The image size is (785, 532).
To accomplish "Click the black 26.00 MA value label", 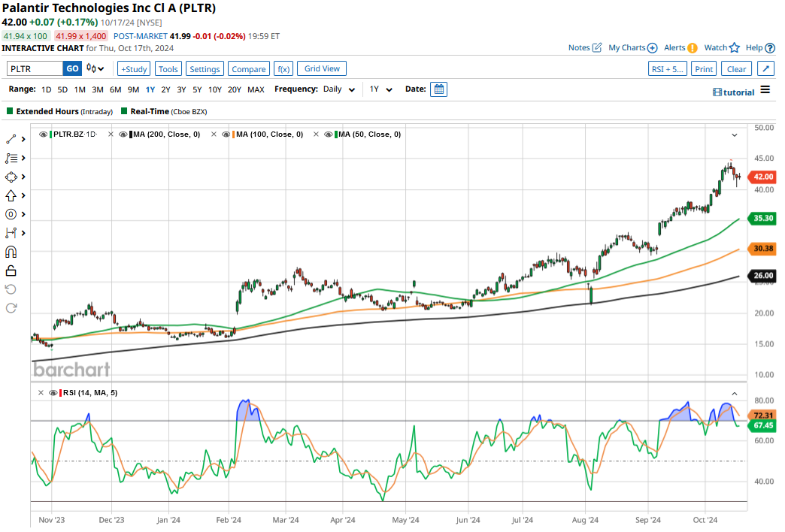I will (762, 275).
